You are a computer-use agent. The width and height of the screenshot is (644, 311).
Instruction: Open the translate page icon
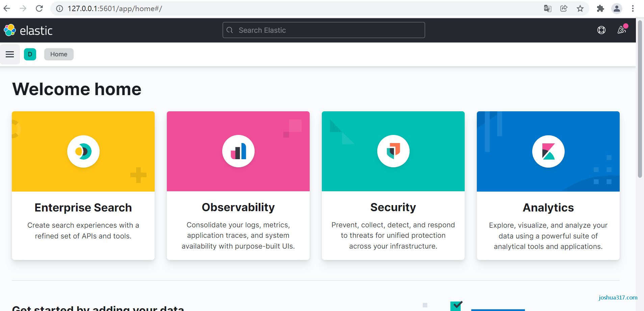coord(548,8)
